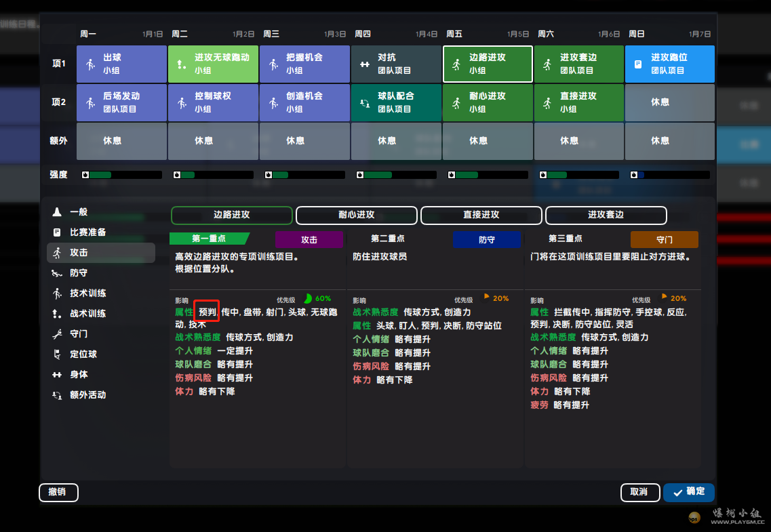Image resolution: width=771 pixels, height=532 pixels.
Task: Click the 额外活动 sidebar icon
Action: pos(57,395)
